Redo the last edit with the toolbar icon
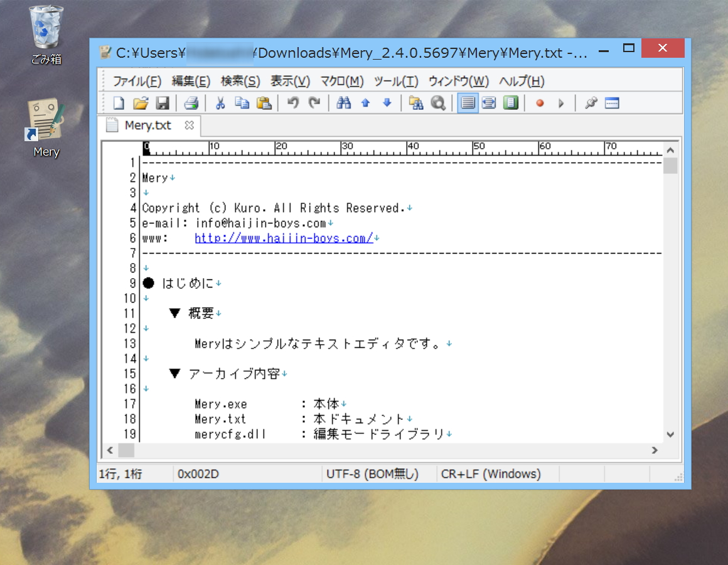This screenshot has width=728, height=565. point(314,102)
